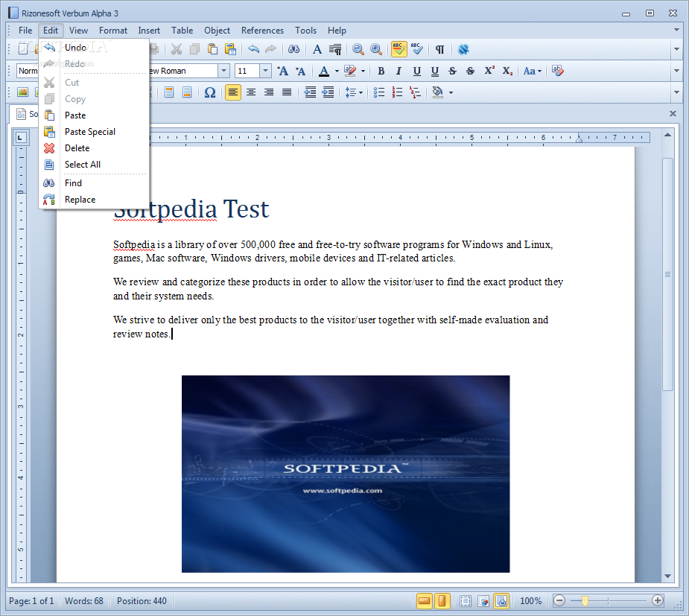Apply bulleted list formatting
Image resolution: width=689 pixels, height=616 pixels.
tap(379, 92)
